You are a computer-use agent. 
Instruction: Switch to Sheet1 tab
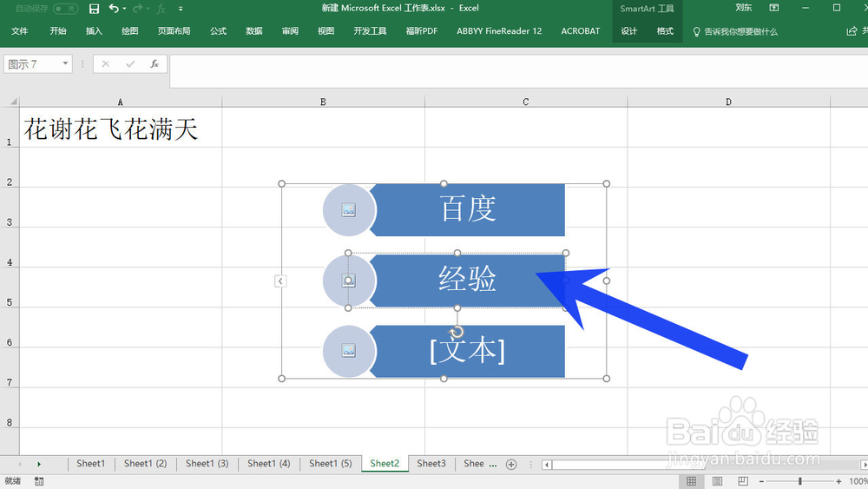[x=91, y=464]
